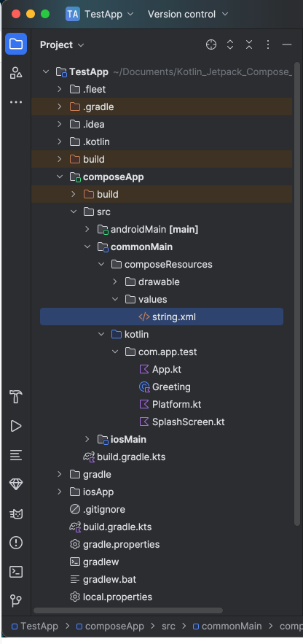This screenshot has width=303, height=644.
Task: Click Select Opened File crosshair icon
Action: pos(211,44)
